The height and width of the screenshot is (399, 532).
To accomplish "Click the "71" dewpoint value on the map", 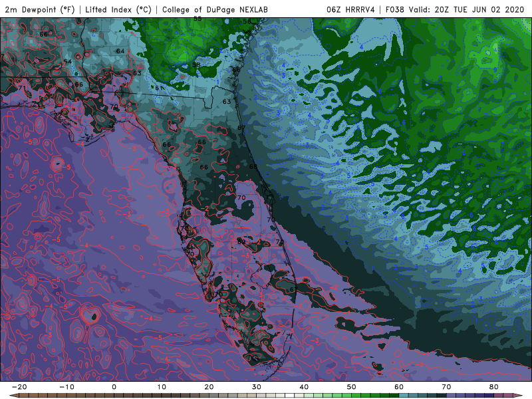I will (x=22, y=88).
